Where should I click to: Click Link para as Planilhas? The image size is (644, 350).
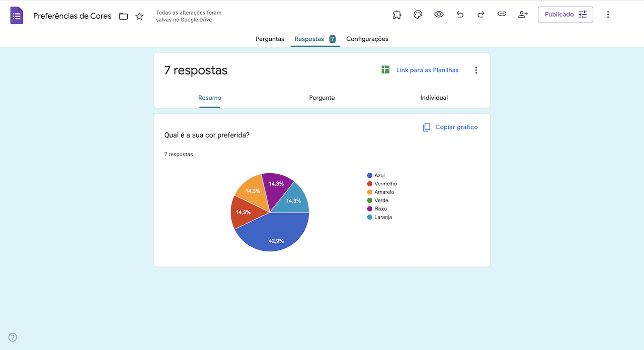tap(420, 71)
